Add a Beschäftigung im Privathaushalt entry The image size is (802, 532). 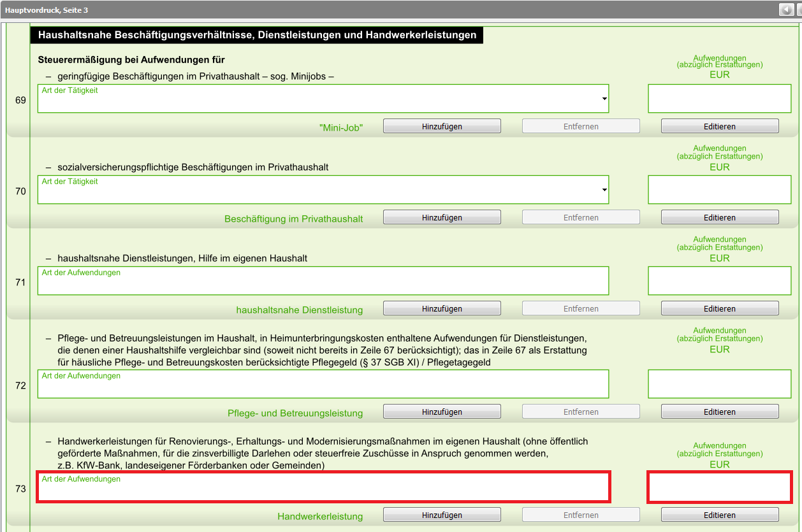(441, 217)
